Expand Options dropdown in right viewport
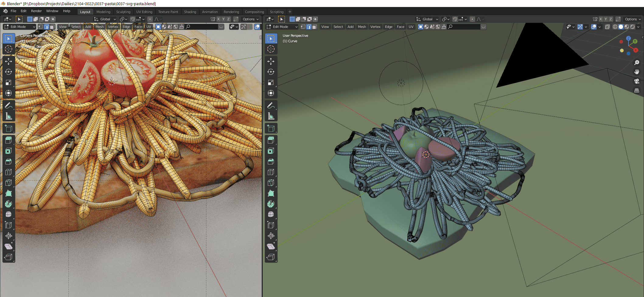644x297 pixels. coord(632,19)
